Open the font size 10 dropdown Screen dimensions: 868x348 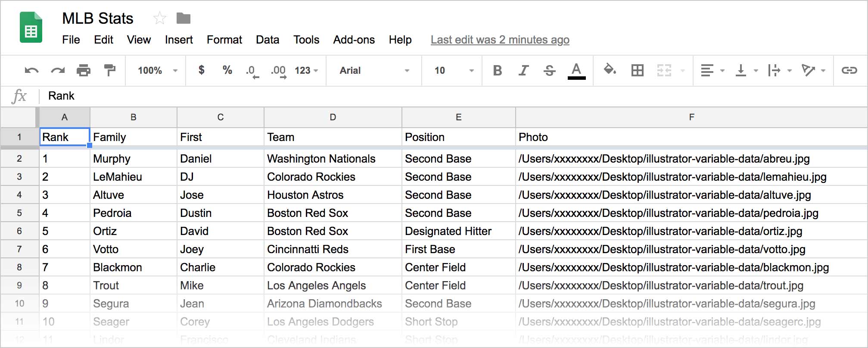(x=454, y=70)
